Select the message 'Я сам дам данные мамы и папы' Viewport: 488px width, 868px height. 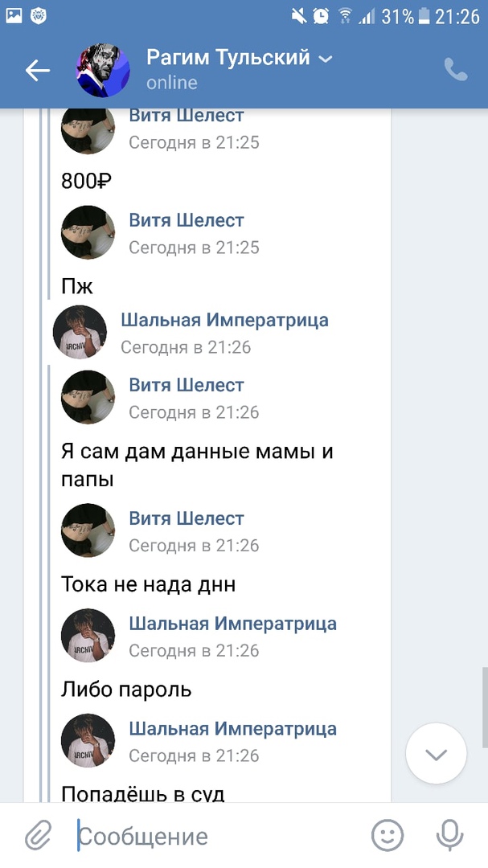(197, 465)
